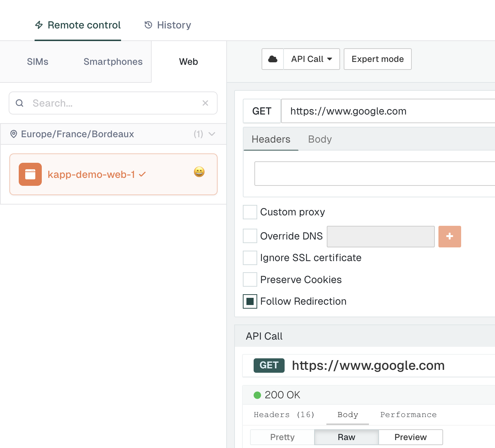The height and width of the screenshot is (448, 495).
Task: Click the Expert mode button
Action: [x=377, y=59]
